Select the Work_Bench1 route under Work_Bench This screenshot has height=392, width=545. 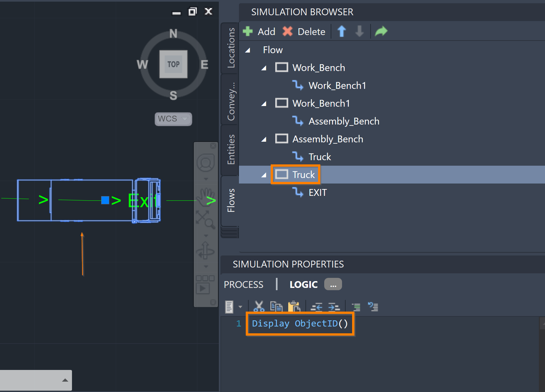coord(337,85)
